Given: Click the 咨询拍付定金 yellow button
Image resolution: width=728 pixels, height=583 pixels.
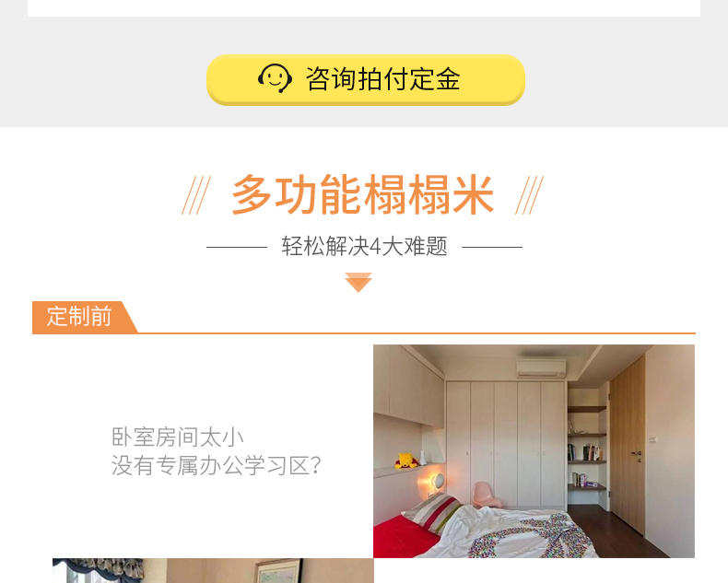Looking at the screenshot, I should point(366,80).
